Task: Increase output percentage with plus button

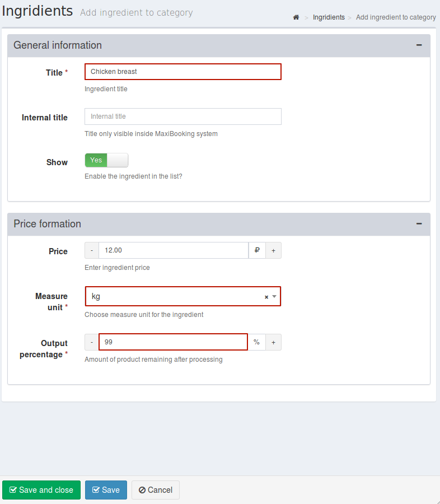Action: 274,342
